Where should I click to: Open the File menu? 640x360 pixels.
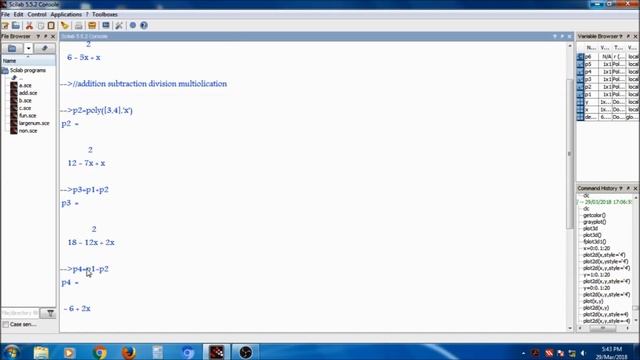click(x=5, y=14)
